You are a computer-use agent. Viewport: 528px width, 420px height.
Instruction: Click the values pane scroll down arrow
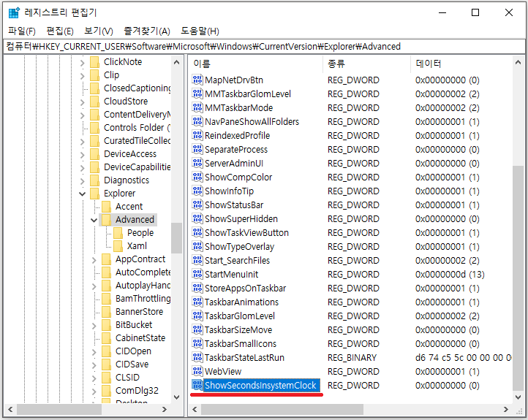coord(518,397)
